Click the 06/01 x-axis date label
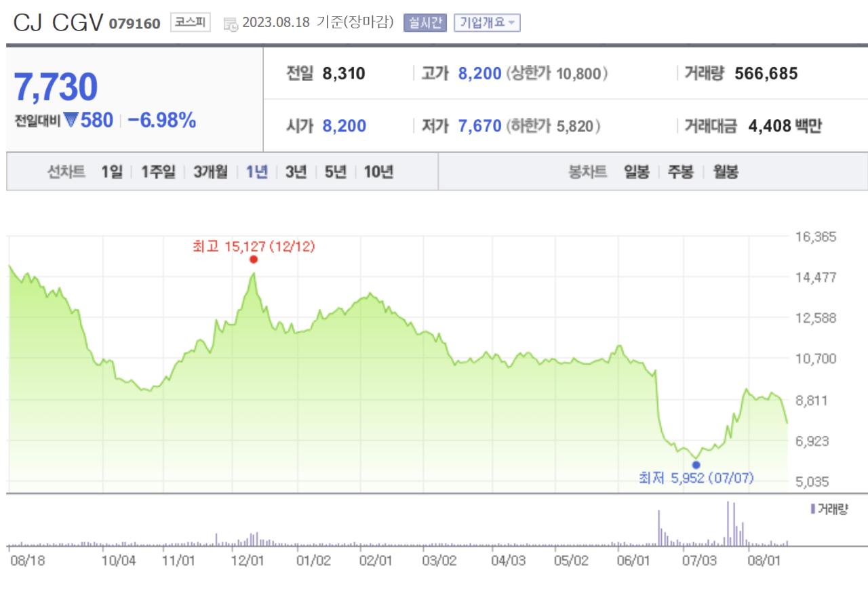 pos(634,561)
